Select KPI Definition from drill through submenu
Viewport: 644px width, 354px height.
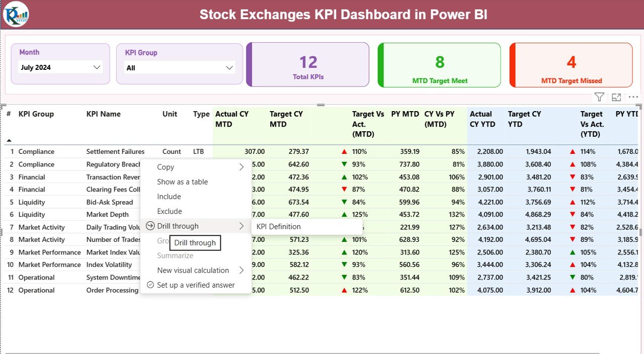(279, 226)
